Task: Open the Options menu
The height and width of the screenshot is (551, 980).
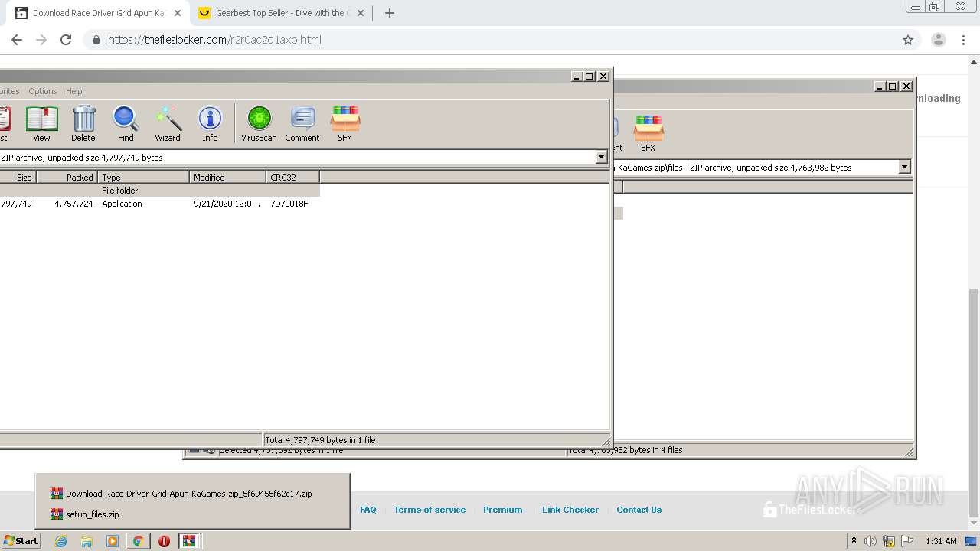Action: coord(43,91)
